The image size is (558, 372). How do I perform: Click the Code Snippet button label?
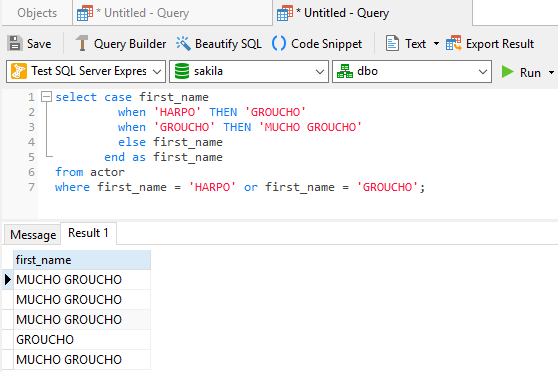point(326,44)
